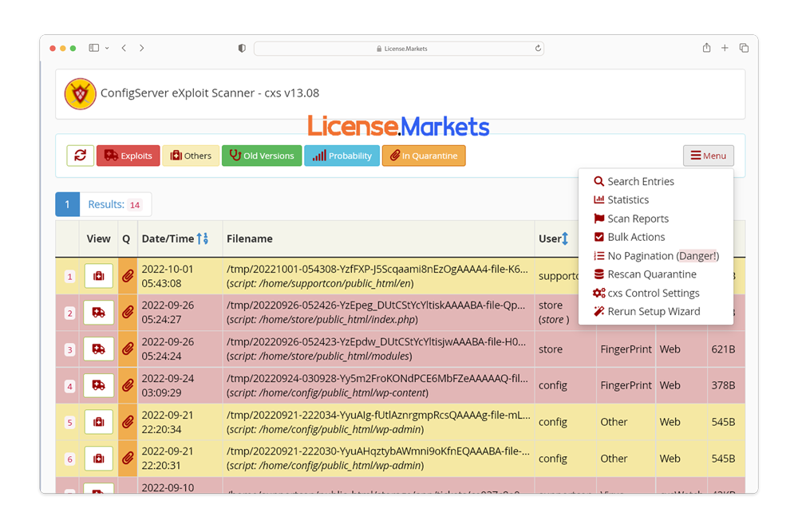The height and width of the screenshot is (532, 798).
Task: Click quarantine paperclip for row 1
Action: [x=128, y=276]
